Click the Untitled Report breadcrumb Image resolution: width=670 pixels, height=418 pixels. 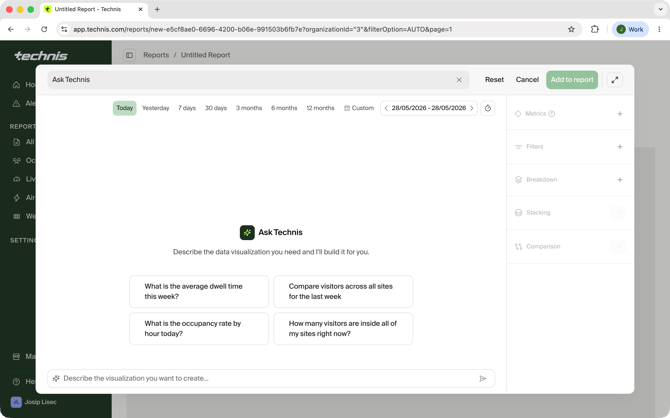205,55
